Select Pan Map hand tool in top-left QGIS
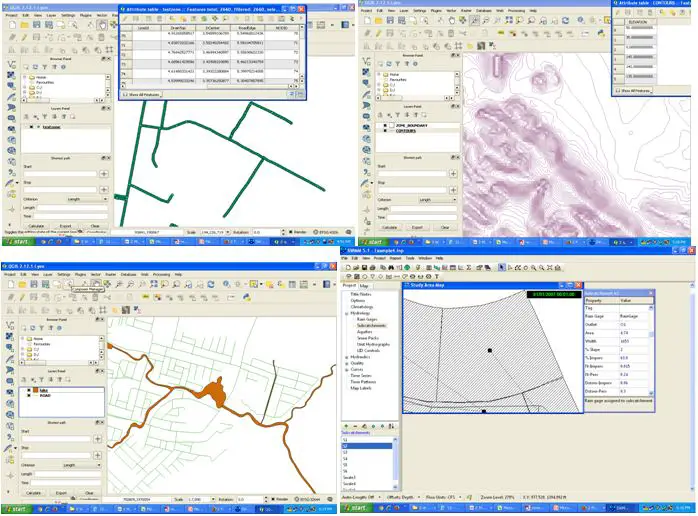 click(x=102, y=25)
